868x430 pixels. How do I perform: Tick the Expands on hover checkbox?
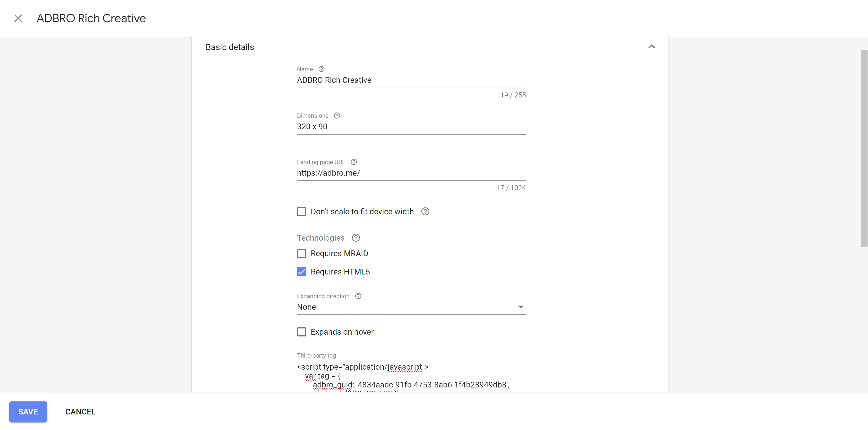[302, 332]
